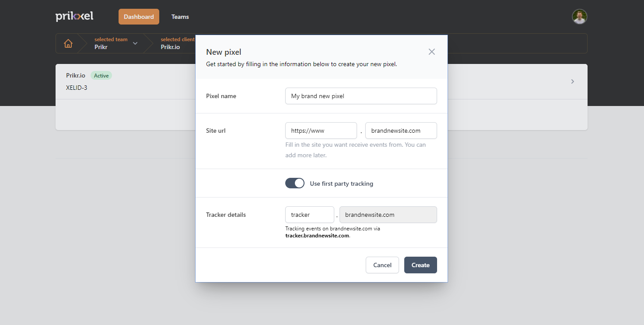Expand the selected team chevron dropdown

pyautogui.click(x=135, y=43)
